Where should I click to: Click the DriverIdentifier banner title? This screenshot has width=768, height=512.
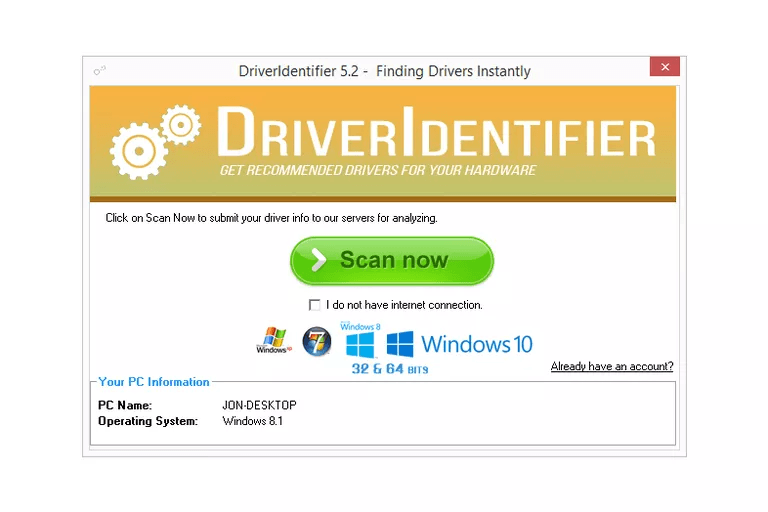[x=436, y=132]
